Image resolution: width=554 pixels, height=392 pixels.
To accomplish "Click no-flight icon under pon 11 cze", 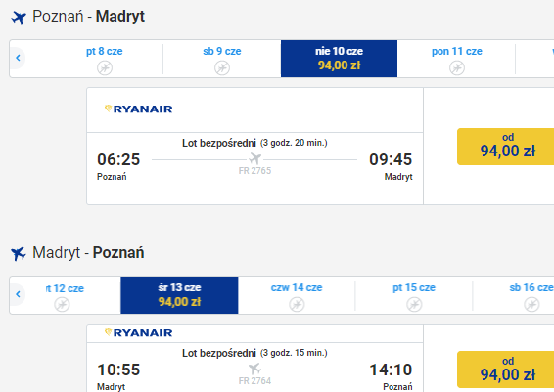I will [457, 67].
